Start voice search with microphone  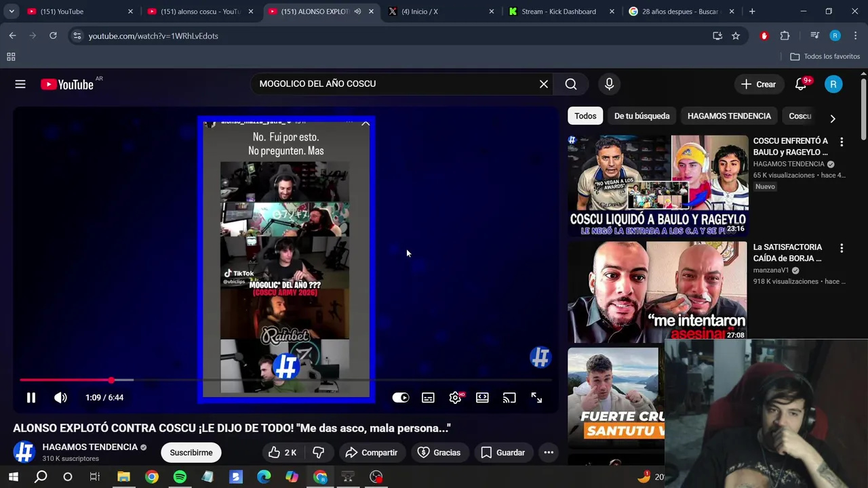coord(609,84)
